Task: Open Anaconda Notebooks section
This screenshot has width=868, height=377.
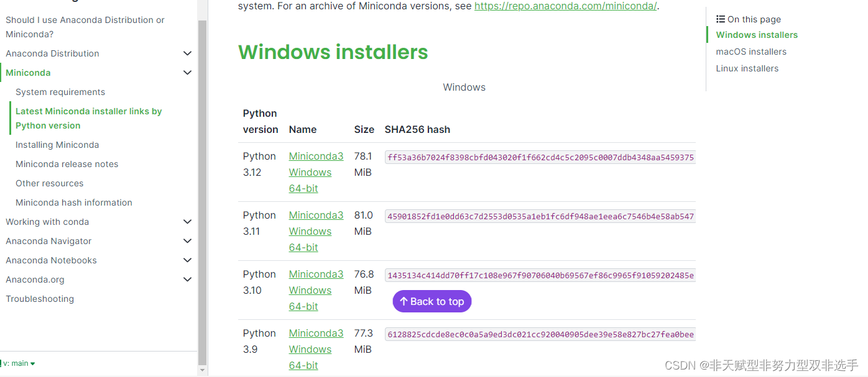Action: (51, 260)
